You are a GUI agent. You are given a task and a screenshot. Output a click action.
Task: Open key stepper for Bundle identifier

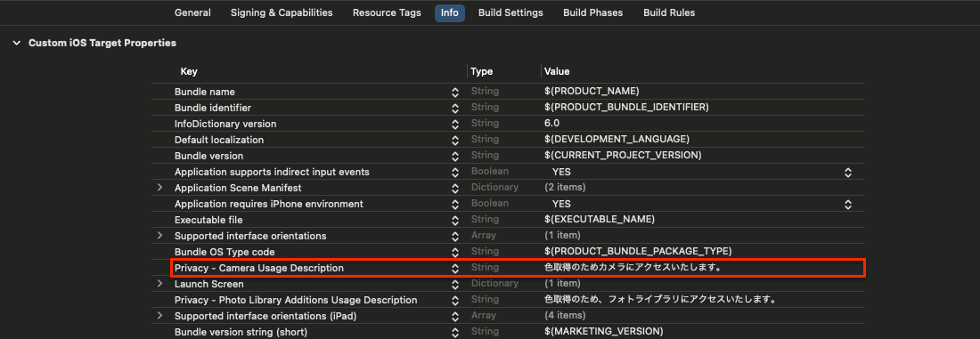pyautogui.click(x=455, y=108)
